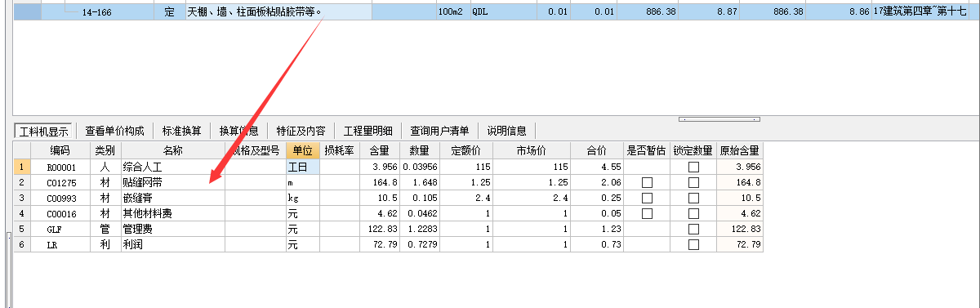Click 含量 value 164.8 for 贴缝网带

(x=379, y=182)
